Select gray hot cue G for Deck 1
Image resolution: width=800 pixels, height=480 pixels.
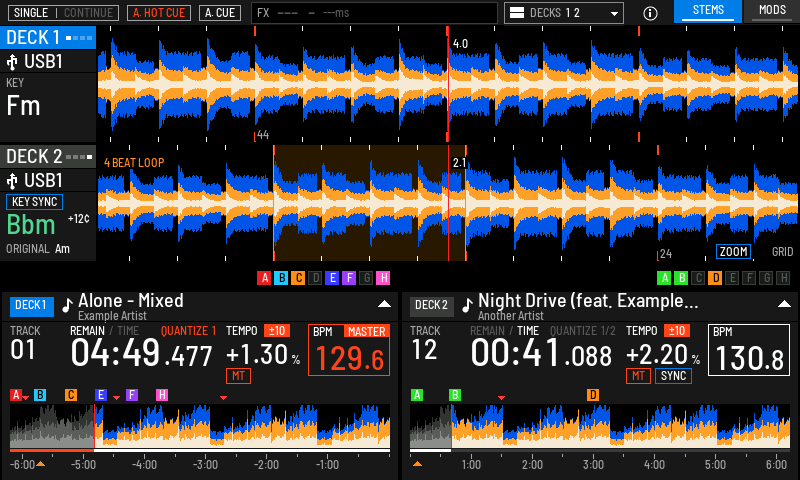click(366, 278)
